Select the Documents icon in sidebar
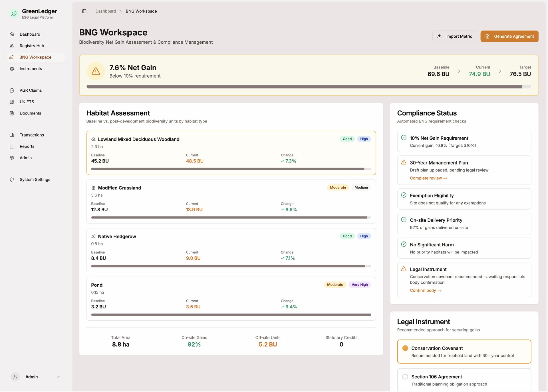 [12, 113]
